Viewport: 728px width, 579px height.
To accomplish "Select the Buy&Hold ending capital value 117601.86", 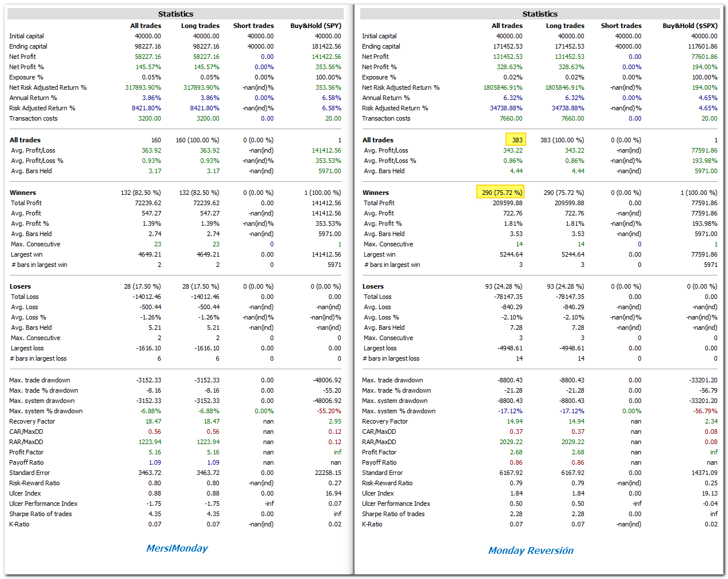I will point(702,46).
